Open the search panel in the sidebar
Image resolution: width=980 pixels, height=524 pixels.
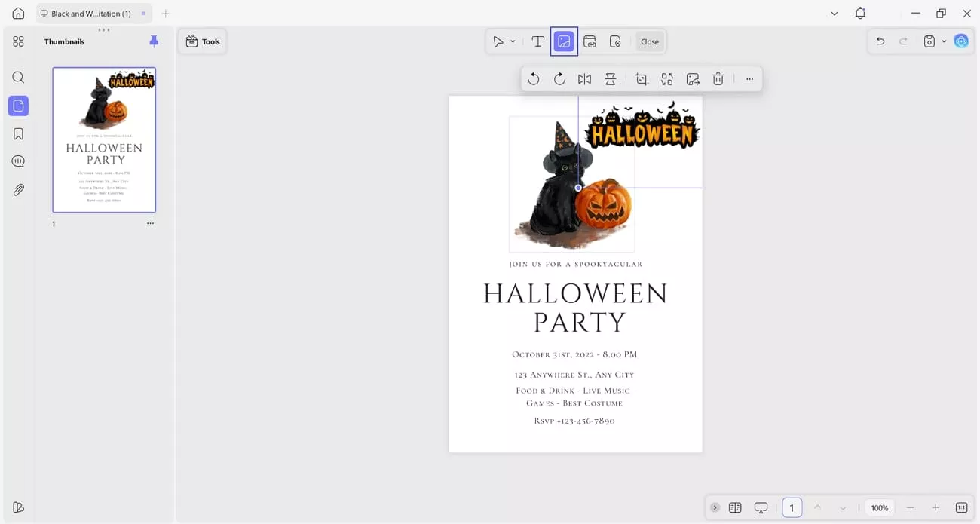(18, 77)
